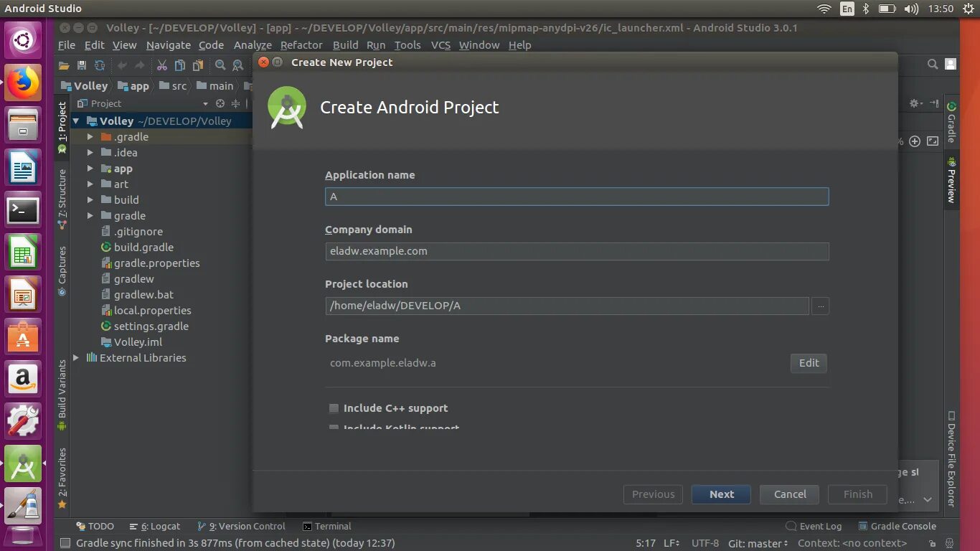Click the Preview panel gear settings icon
This screenshot has height=551, width=980.
(x=915, y=103)
